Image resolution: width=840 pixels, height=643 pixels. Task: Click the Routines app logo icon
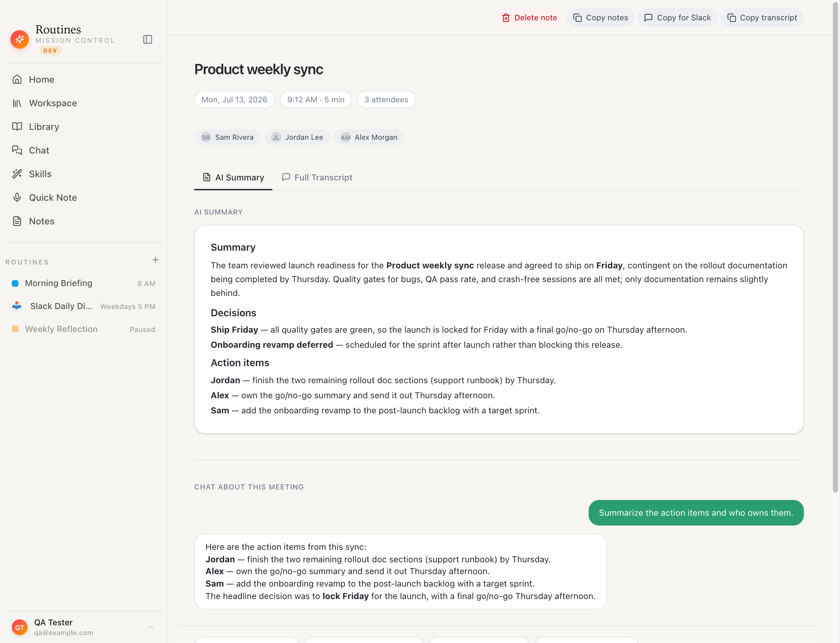[20, 39]
